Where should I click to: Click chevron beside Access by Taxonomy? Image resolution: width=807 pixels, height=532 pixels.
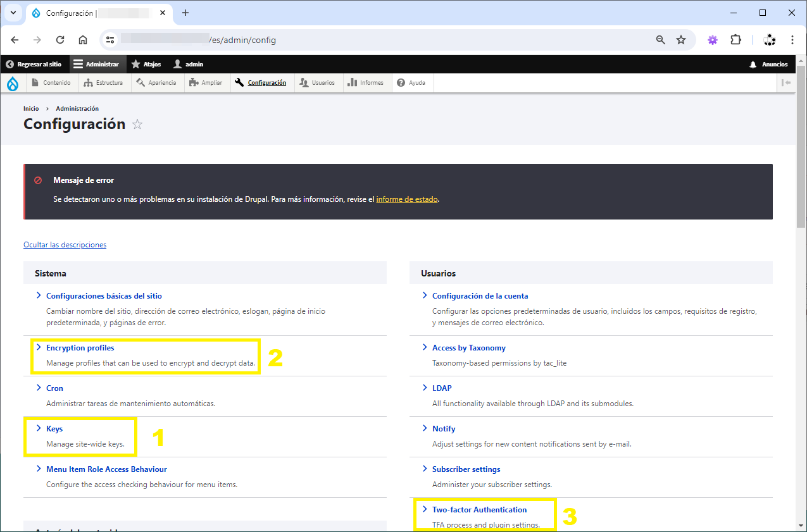click(x=425, y=347)
